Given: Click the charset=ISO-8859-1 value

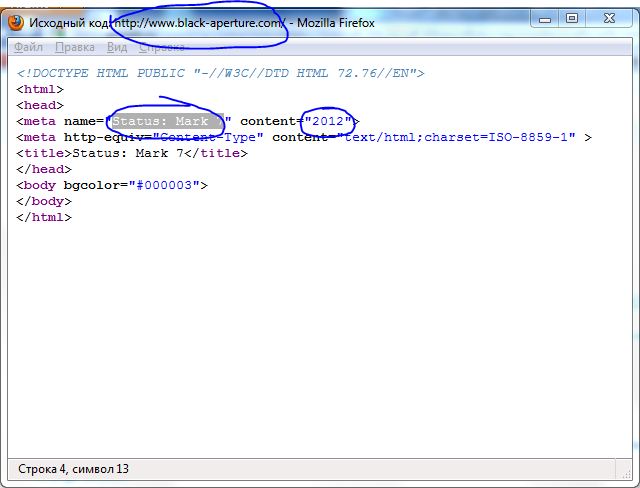Looking at the screenshot, I should [496, 137].
